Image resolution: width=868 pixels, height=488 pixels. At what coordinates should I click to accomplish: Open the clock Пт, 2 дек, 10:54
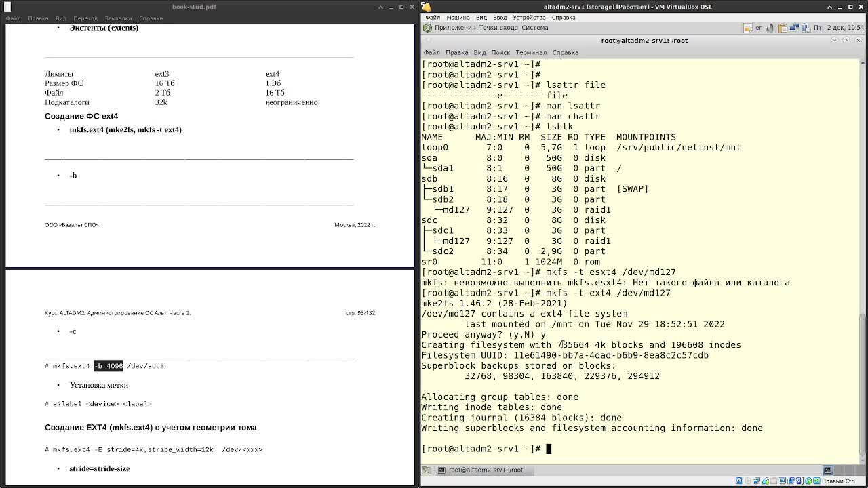coord(839,28)
